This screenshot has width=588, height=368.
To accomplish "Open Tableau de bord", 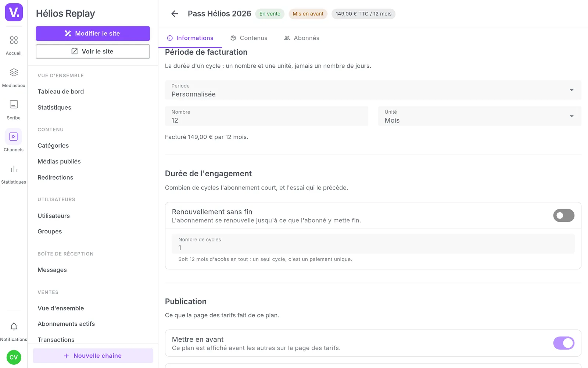I will tap(61, 92).
